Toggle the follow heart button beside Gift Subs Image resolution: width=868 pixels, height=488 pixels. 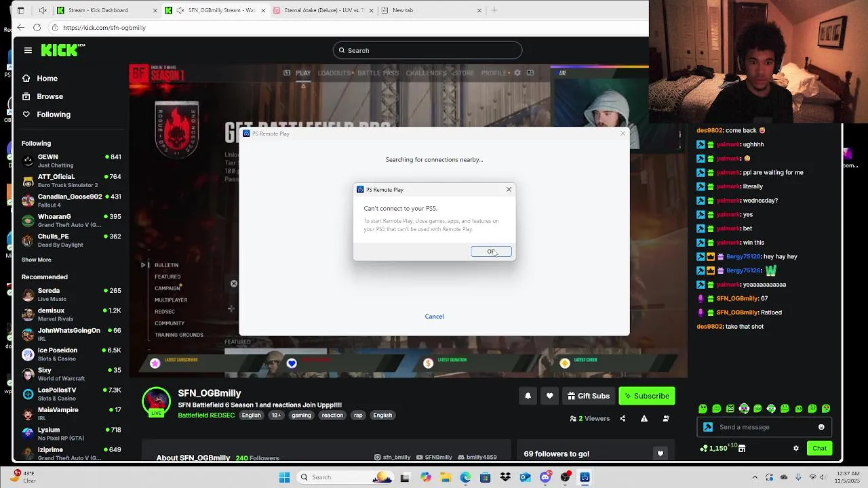[549, 396]
